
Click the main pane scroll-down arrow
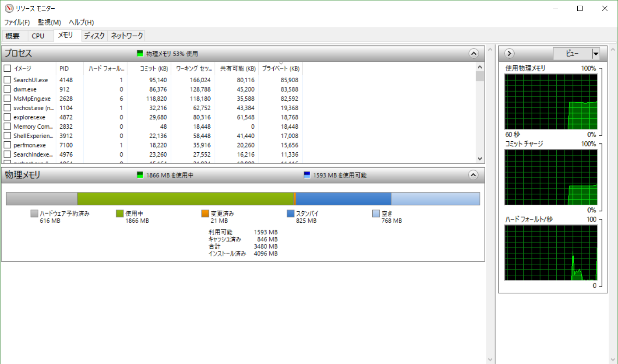(491, 360)
